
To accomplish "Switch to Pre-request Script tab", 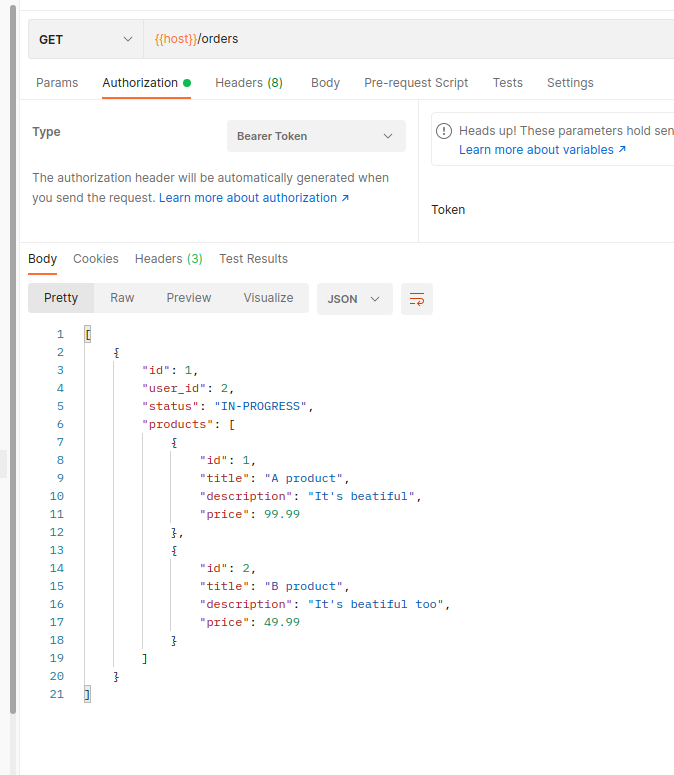I will 416,83.
